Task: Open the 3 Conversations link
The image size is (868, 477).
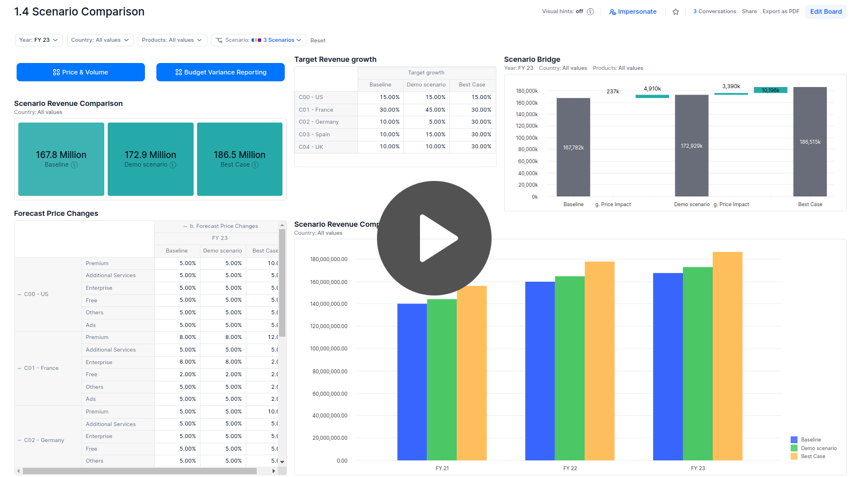Action: click(x=714, y=11)
